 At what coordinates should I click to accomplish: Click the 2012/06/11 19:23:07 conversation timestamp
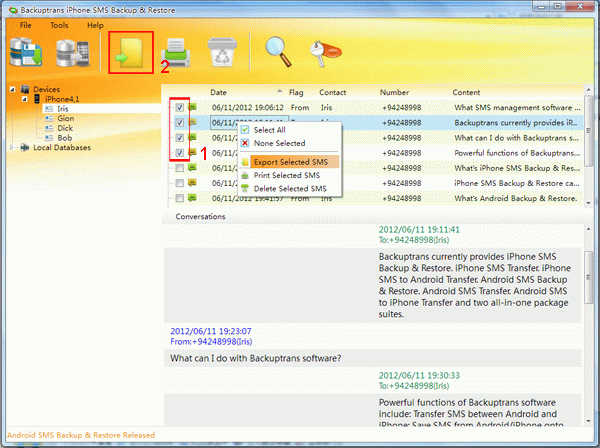coord(211,331)
